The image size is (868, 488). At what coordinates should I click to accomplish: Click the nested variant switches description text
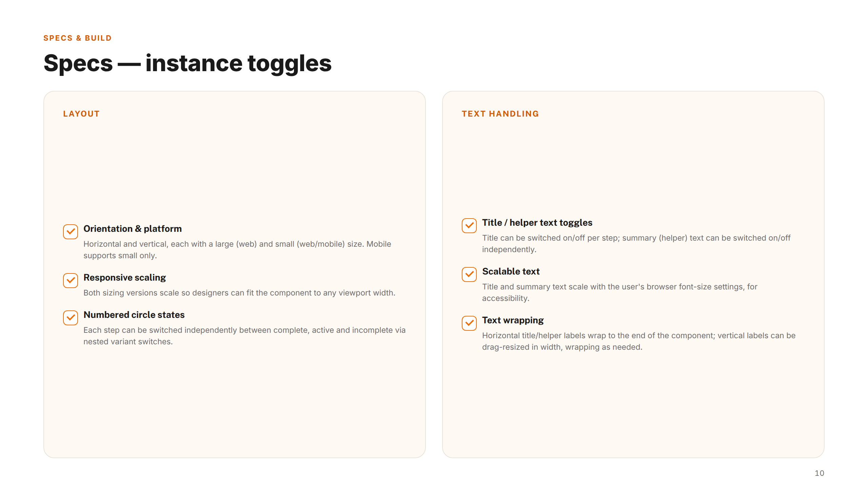pos(244,336)
